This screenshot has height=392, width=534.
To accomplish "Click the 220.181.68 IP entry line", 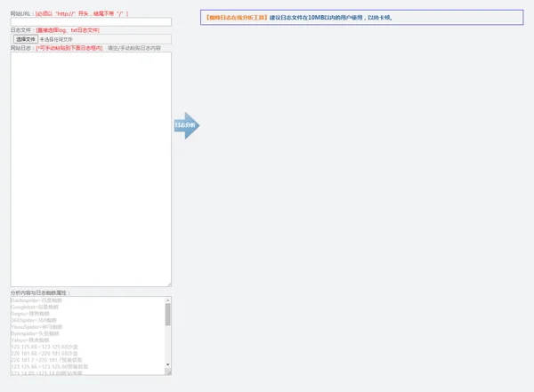I will (44, 353).
